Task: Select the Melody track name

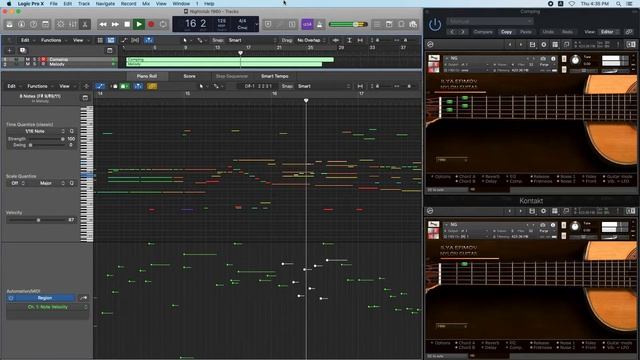Action: tap(57, 64)
